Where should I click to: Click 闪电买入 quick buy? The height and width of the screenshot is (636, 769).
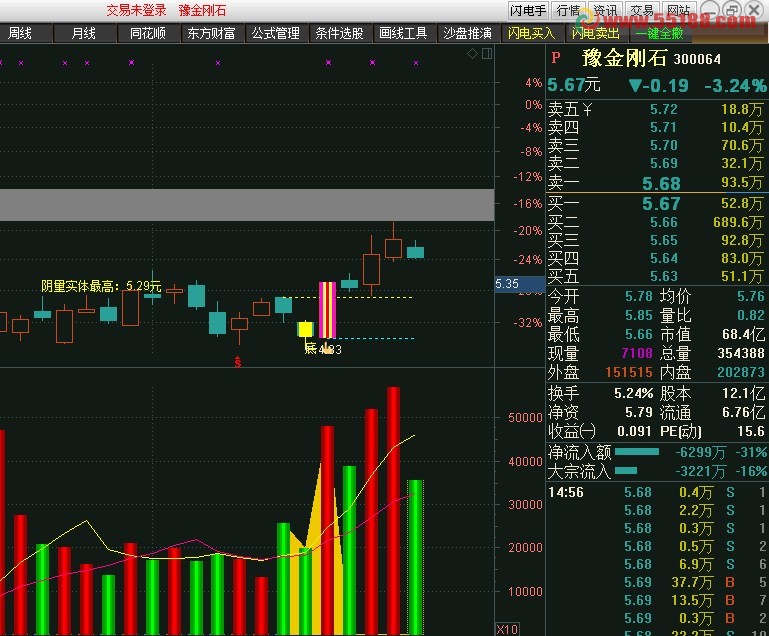coord(531,33)
